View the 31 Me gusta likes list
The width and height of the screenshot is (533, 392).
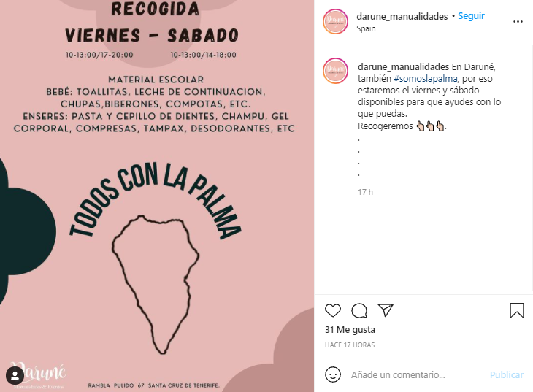(350, 329)
